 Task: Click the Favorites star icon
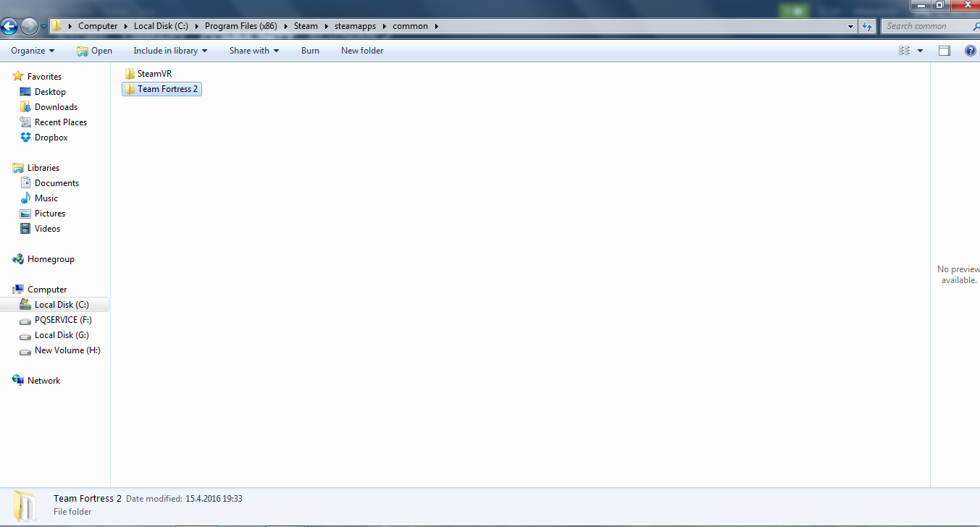[18, 77]
